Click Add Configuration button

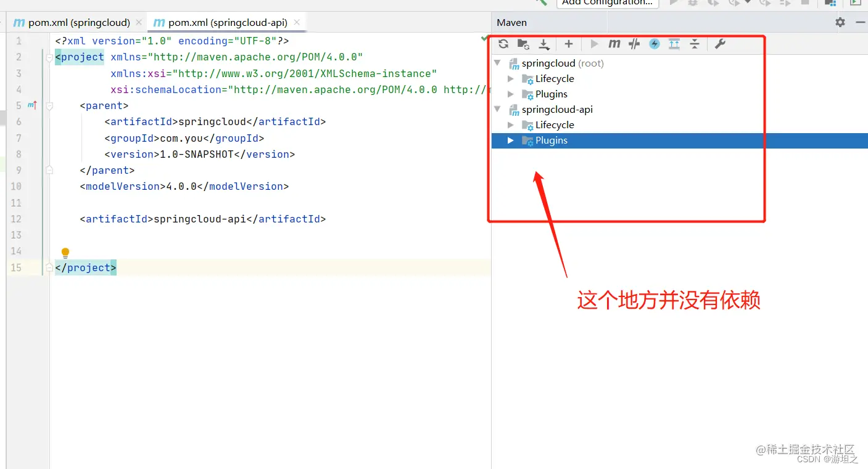(x=608, y=3)
